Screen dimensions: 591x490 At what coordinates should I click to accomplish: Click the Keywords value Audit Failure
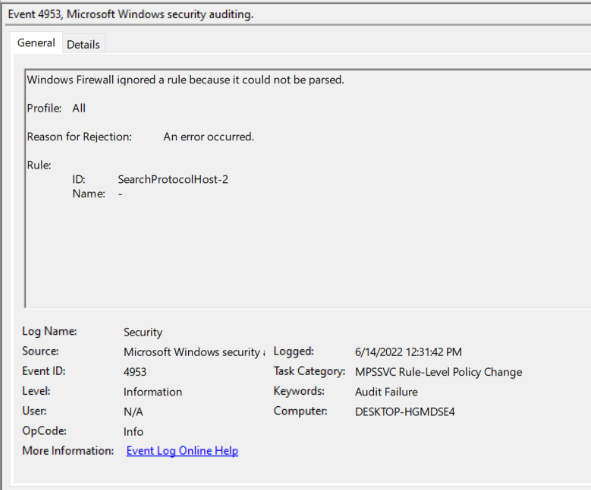point(386,392)
